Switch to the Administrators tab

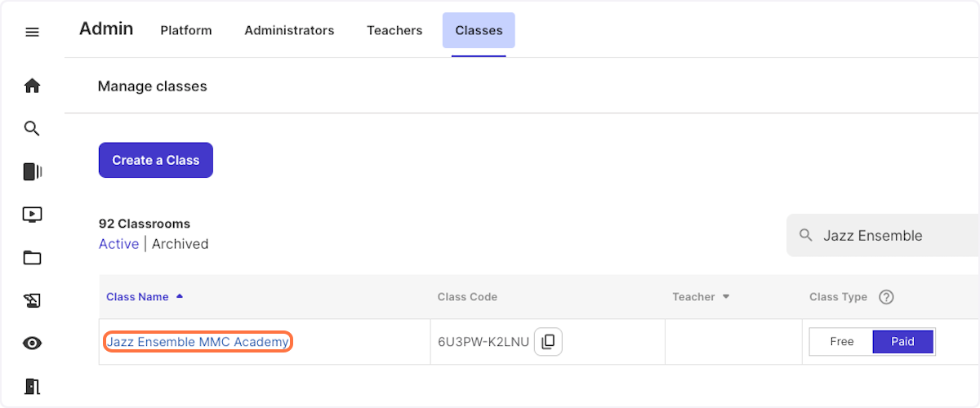pyautogui.click(x=289, y=30)
